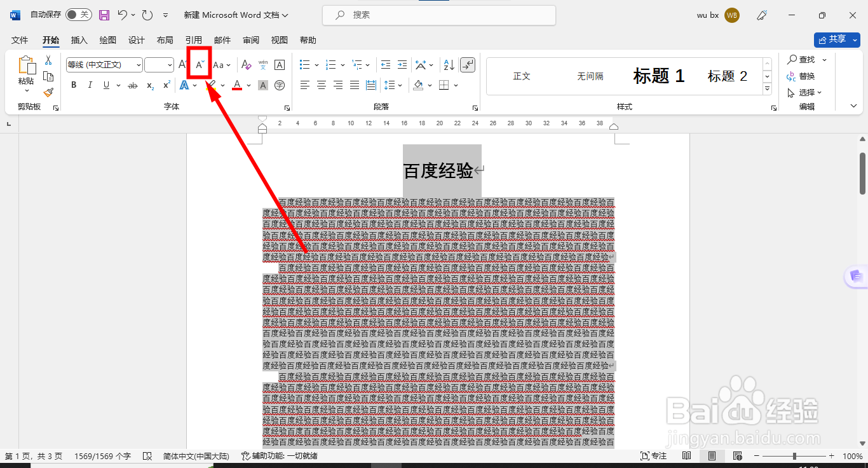Toggle bold formatting
868x468 pixels.
coord(74,85)
